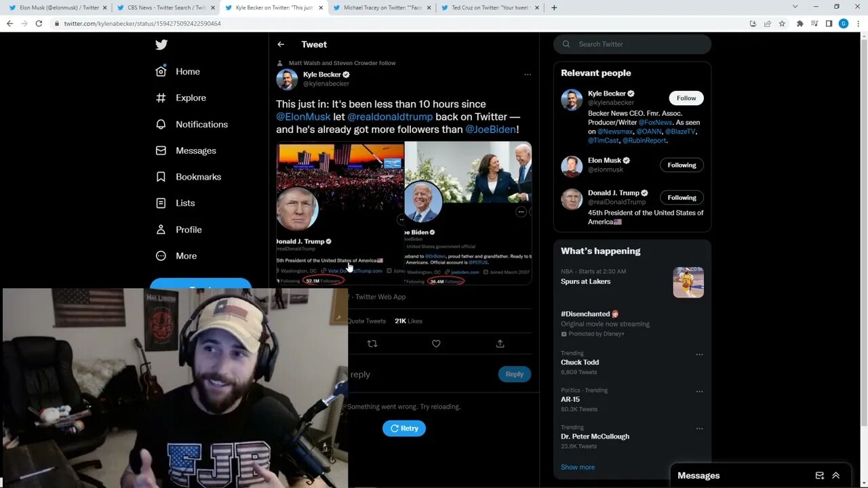Open options menu for Chuck Todd trend
Image resolution: width=868 pixels, height=488 pixels.
click(x=699, y=354)
